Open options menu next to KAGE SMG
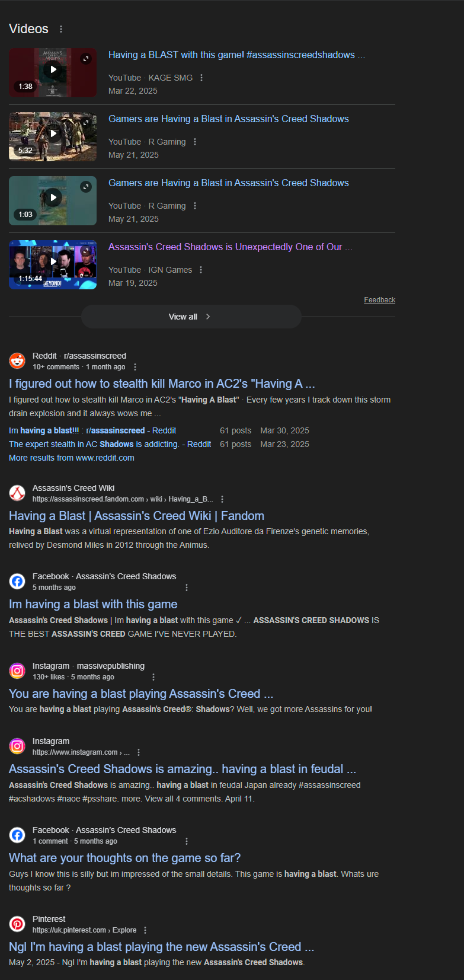464x980 pixels. (x=201, y=78)
